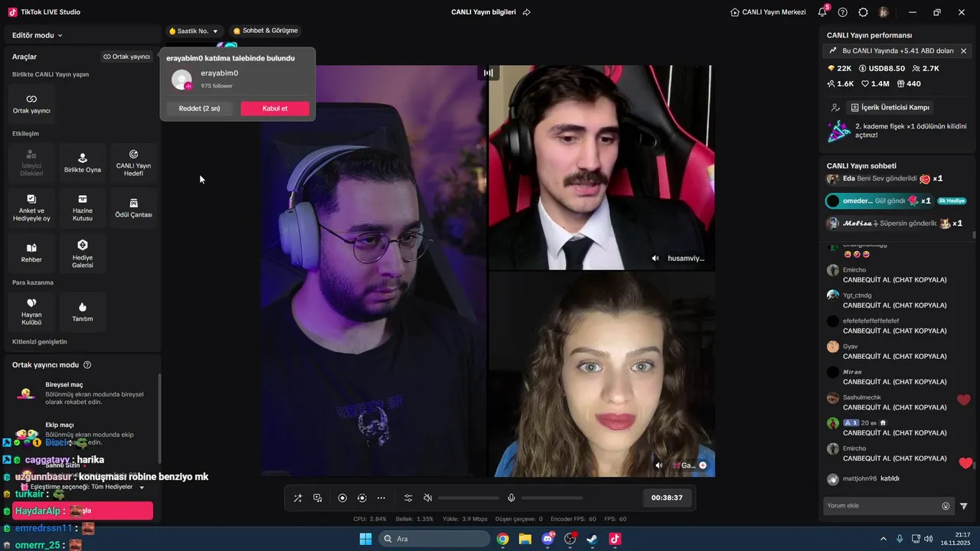The height and width of the screenshot is (551, 980).
Task: Open the emoji picker in comment box
Action: tap(946, 506)
